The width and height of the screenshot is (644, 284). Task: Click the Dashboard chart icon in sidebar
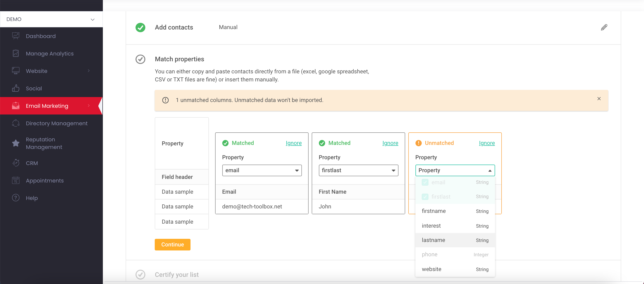point(16,36)
